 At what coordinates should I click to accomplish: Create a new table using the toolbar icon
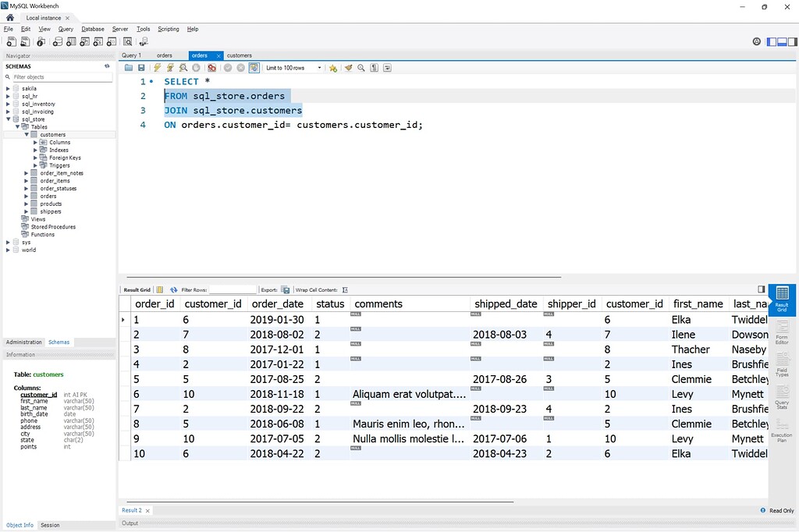[70, 41]
